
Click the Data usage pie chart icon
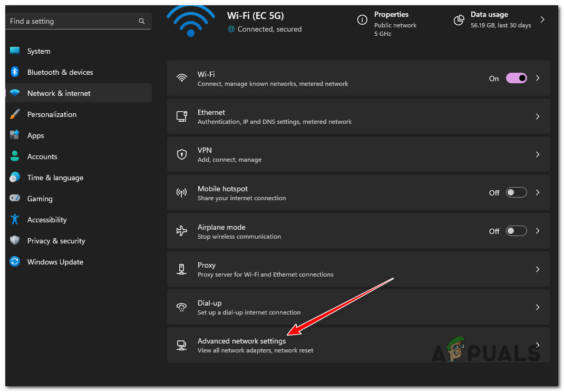point(459,20)
